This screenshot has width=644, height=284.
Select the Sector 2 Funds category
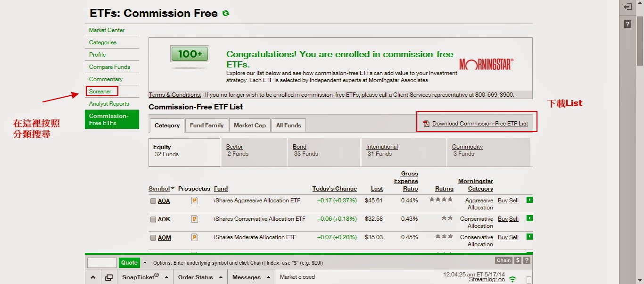click(x=254, y=152)
